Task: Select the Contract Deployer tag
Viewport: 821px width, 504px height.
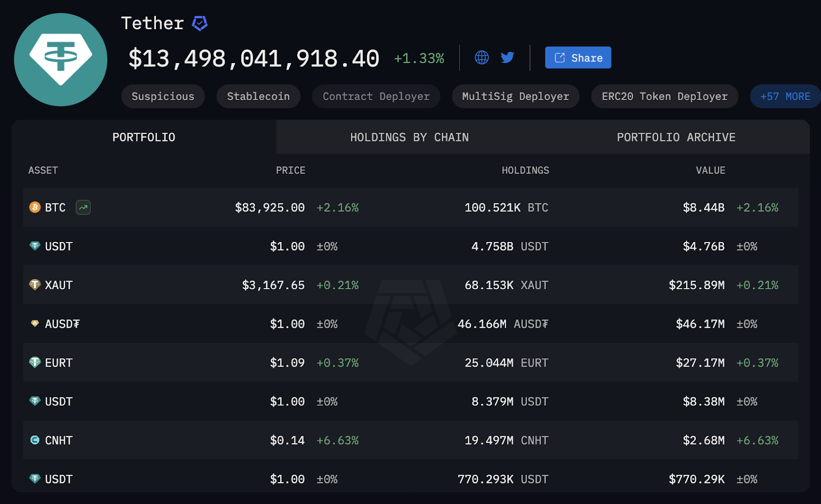Action: point(376,96)
